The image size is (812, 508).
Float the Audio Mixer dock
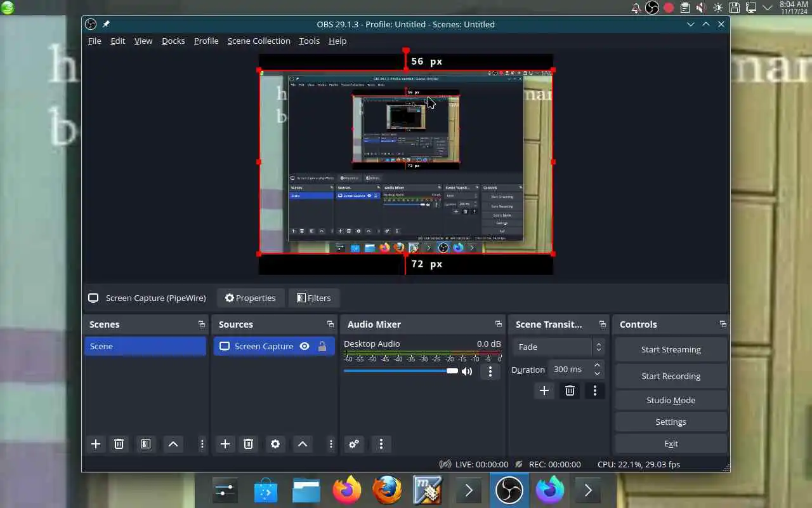[499, 324]
